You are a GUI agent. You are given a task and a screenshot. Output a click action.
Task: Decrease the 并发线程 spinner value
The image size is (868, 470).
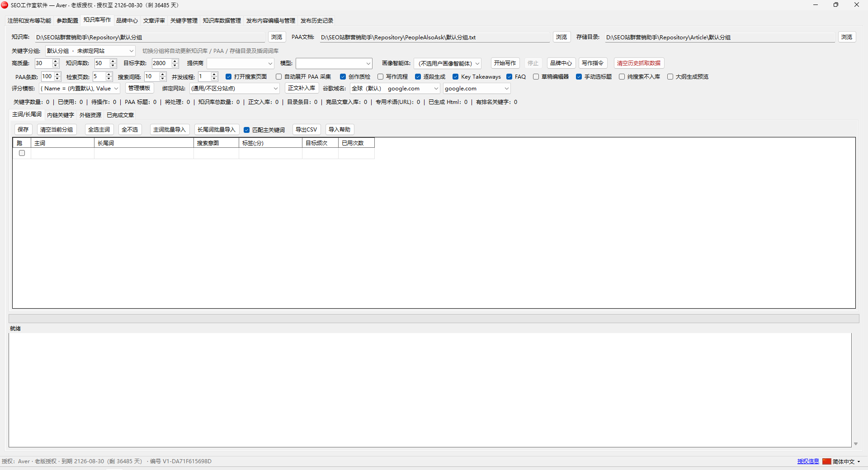point(214,79)
